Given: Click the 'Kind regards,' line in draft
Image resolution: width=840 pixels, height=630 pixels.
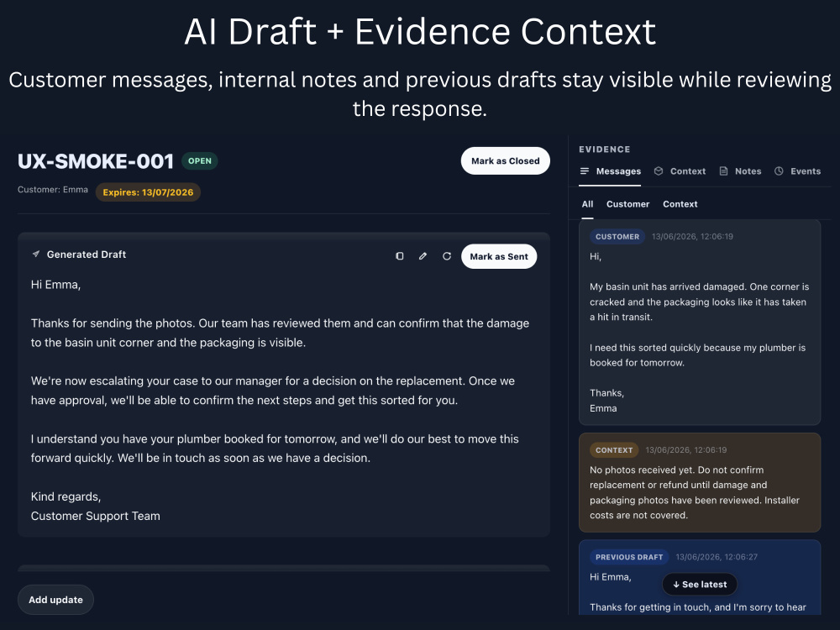Looking at the screenshot, I should (x=66, y=496).
